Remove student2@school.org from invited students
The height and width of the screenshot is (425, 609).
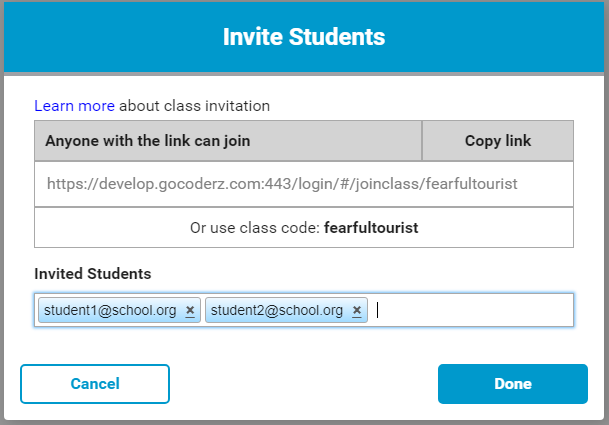(357, 310)
